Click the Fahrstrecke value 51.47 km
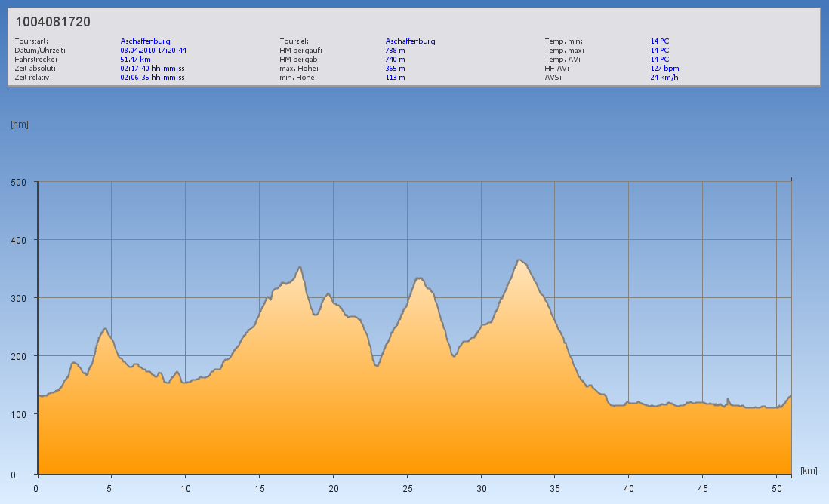This screenshot has width=829, height=504. (135, 60)
